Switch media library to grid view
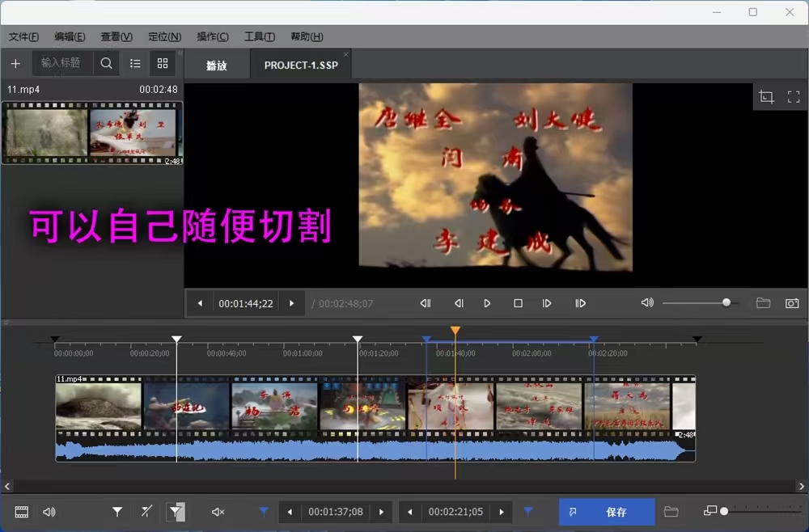The image size is (809, 532). click(163, 63)
